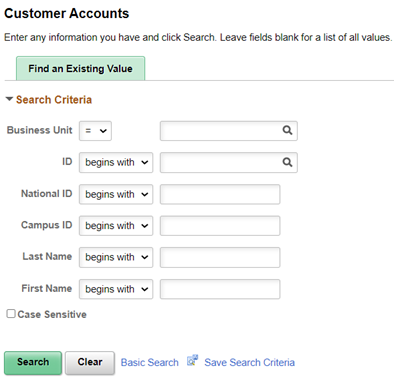Open the ID field lookup magnifier icon
The image size is (394, 380).
click(x=287, y=162)
